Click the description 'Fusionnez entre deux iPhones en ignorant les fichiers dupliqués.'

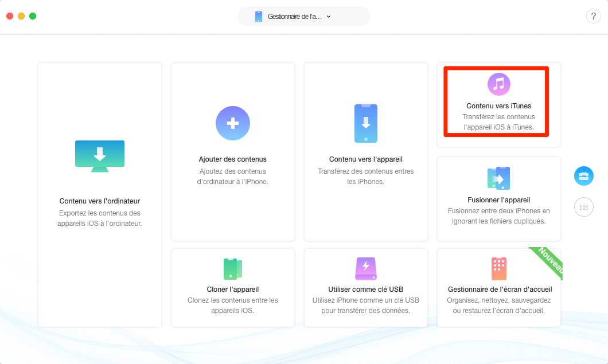tap(498, 216)
